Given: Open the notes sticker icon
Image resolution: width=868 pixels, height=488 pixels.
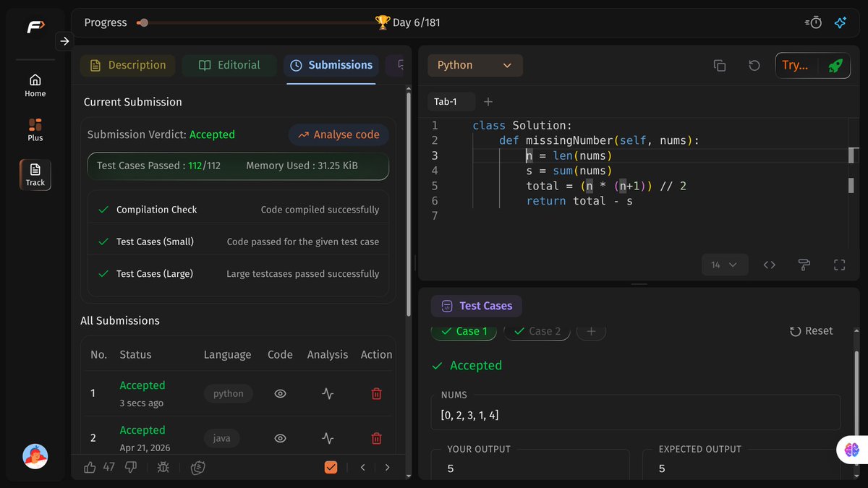Looking at the screenshot, I should coord(197,467).
